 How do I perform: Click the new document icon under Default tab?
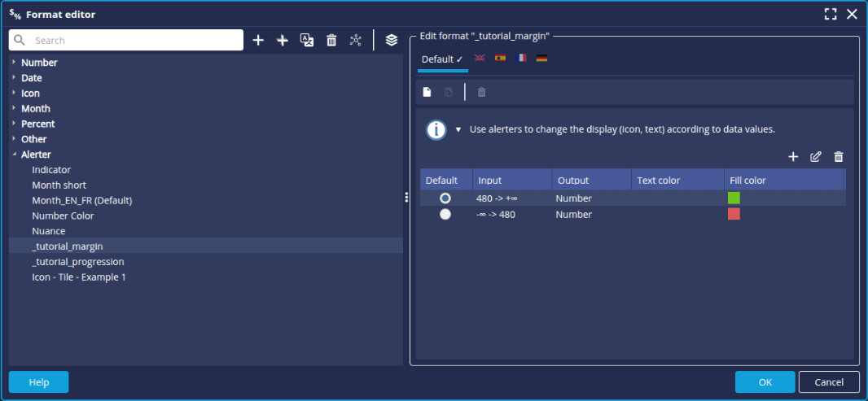tap(427, 92)
